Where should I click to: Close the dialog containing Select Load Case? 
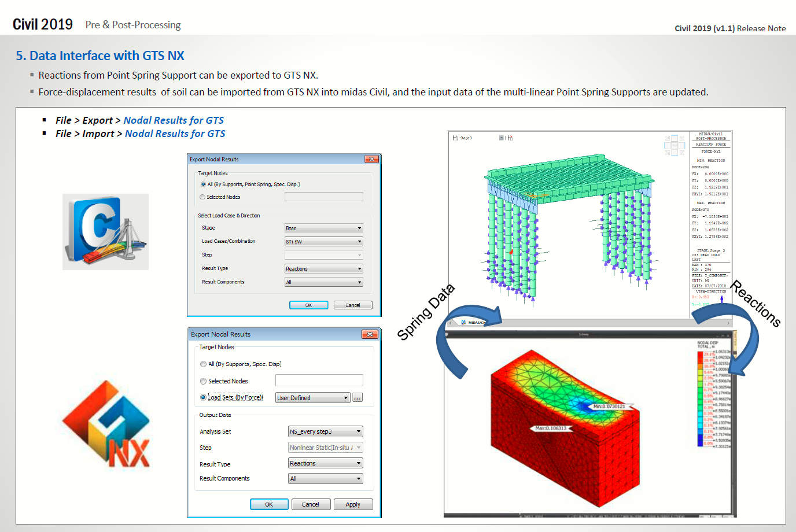371,159
